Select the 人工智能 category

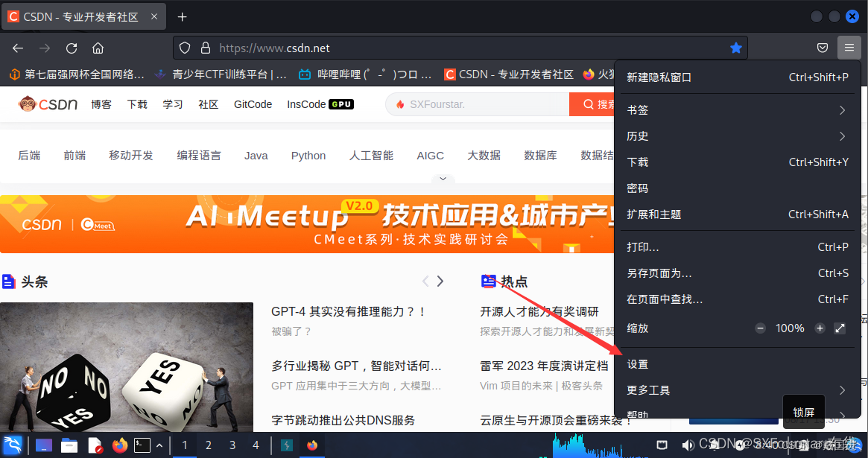click(372, 156)
